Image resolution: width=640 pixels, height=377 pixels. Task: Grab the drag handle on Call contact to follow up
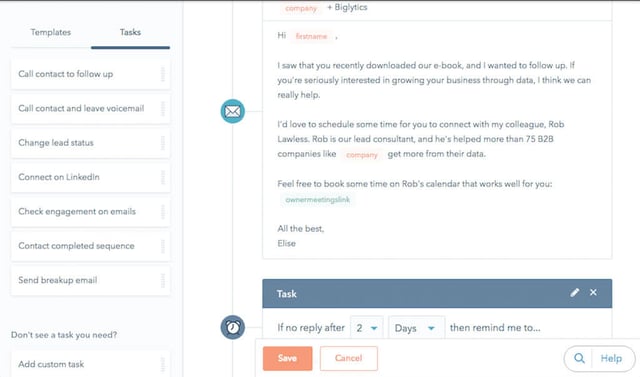tap(162, 74)
